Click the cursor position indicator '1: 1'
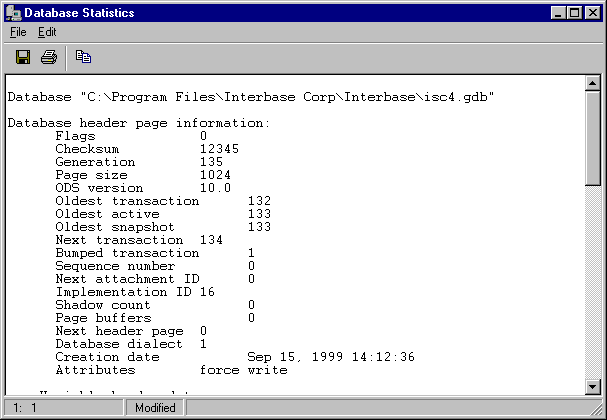This screenshot has height=420, width=607. [x=25, y=408]
